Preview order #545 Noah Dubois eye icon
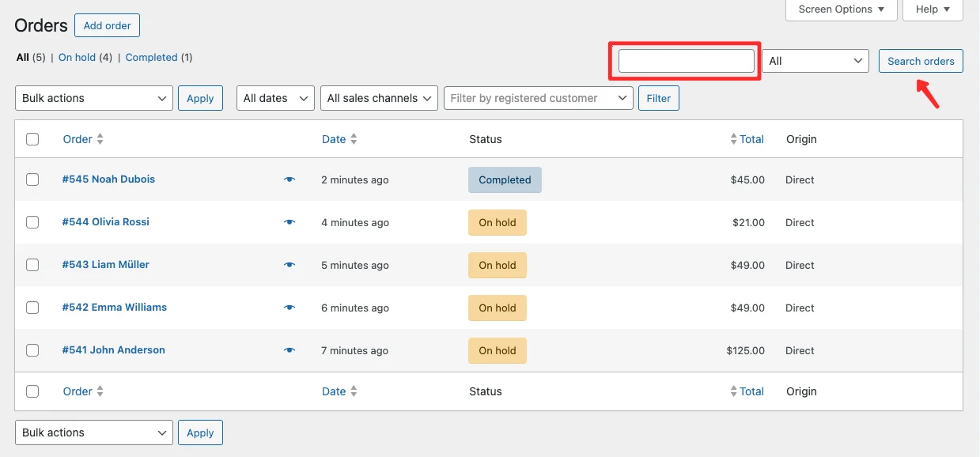 (x=289, y=179)
